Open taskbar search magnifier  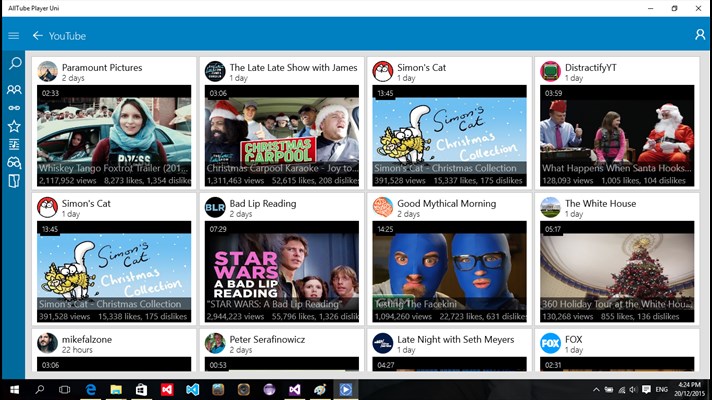click(x=40, y=390)
